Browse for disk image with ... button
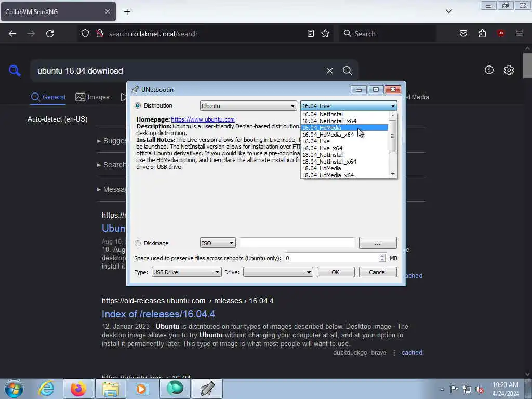532x399 pixels. pos(378,243)
